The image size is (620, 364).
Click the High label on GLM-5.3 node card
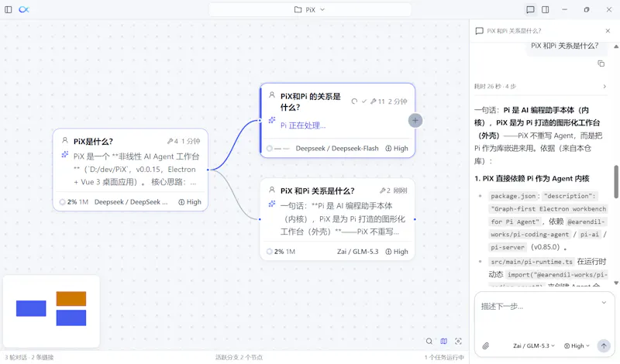pyautogui.click(x=397, y=252)
